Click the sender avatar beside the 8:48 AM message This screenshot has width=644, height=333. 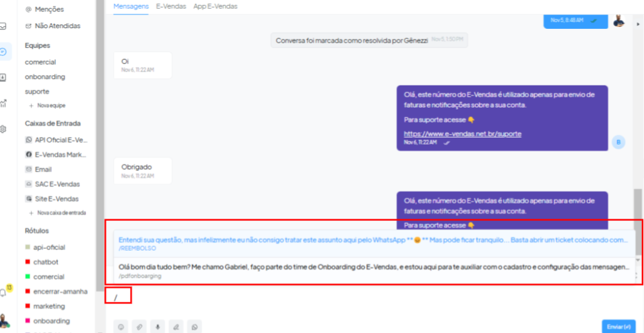619,20
